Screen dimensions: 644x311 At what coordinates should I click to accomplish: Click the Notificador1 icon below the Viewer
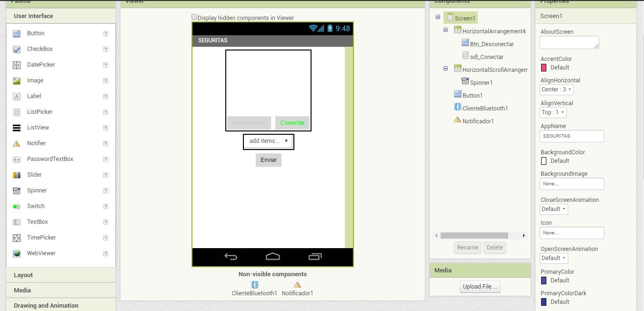297,284
